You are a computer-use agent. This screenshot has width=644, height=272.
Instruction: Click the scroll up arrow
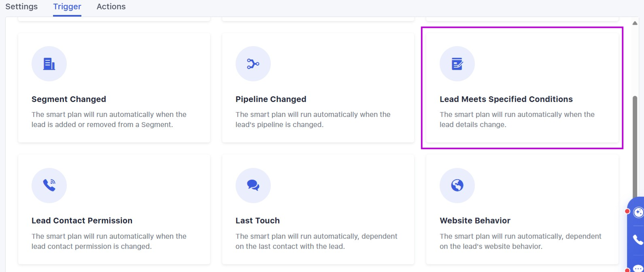click(635, 23)
